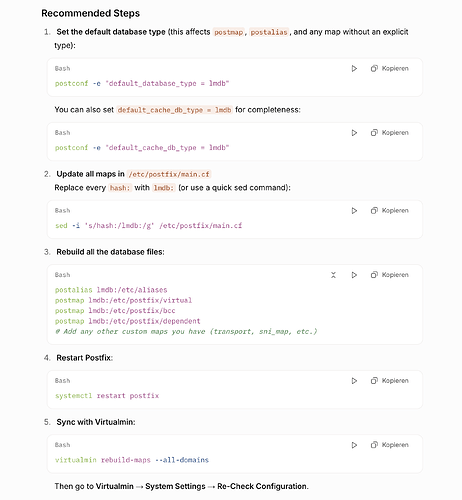Click the inline postmap code tag

pyautogui.click(x=229, y=32)
